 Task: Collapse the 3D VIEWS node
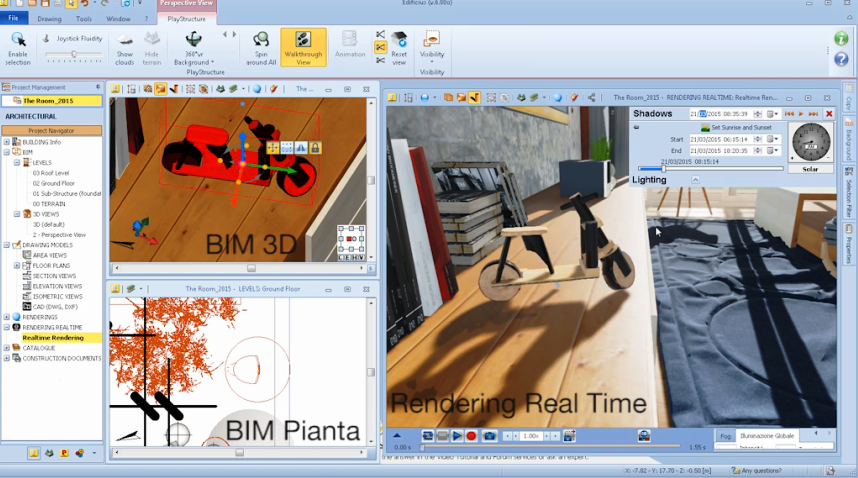pyautogui.click(x=17, y=214)
